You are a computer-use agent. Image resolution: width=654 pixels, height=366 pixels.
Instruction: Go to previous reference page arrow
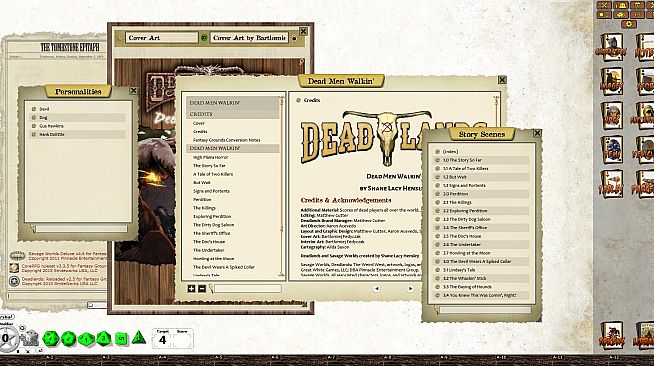[x=376, y=288]
